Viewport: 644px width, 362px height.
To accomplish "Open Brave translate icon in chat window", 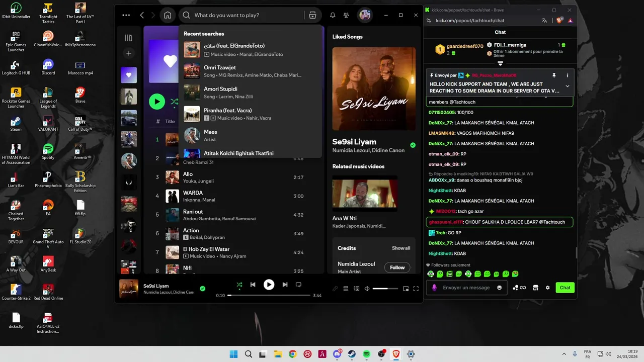I will tap(544, 21).
